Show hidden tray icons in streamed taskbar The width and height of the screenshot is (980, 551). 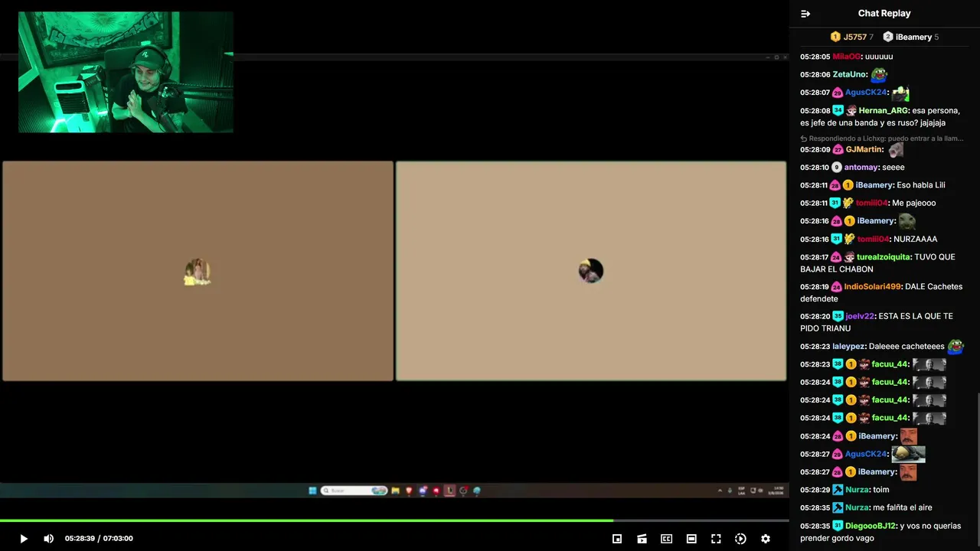point(720,491)
